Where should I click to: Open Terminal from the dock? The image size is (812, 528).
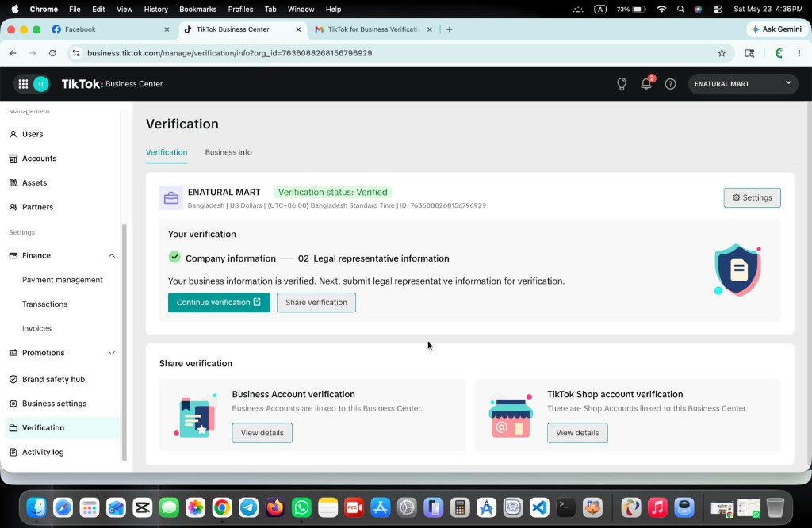click(565, 508)
